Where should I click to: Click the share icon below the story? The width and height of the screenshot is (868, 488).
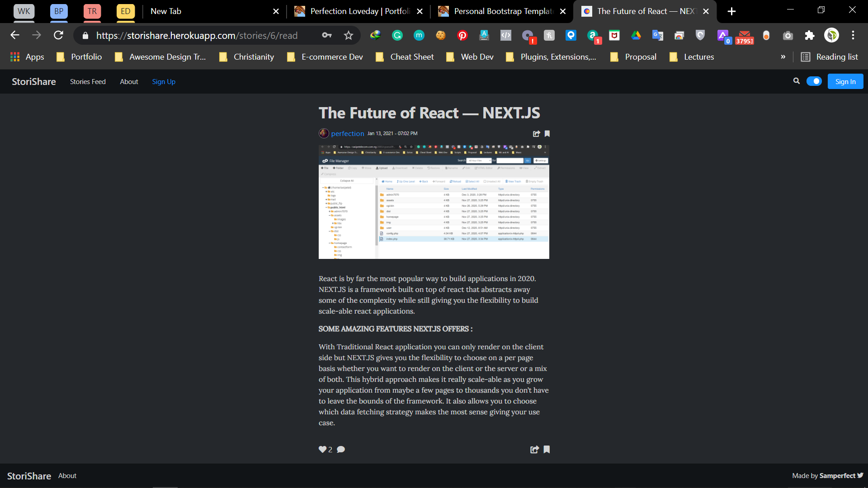click(x=534, y=449)
